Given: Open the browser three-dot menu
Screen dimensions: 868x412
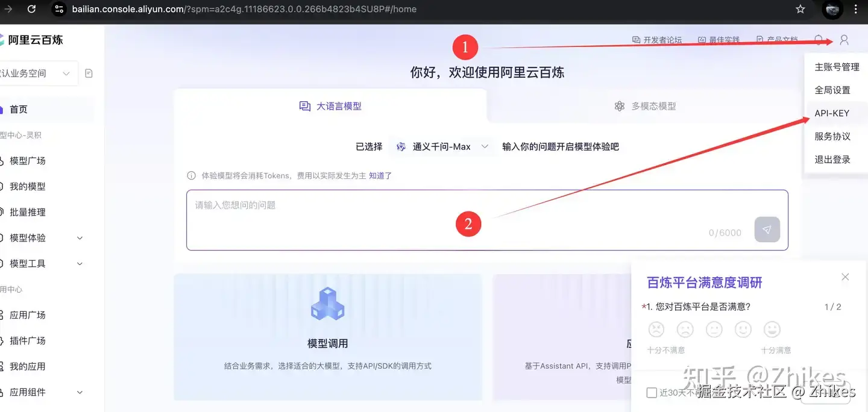Looking at the screenshot, I should coord(856,9).
